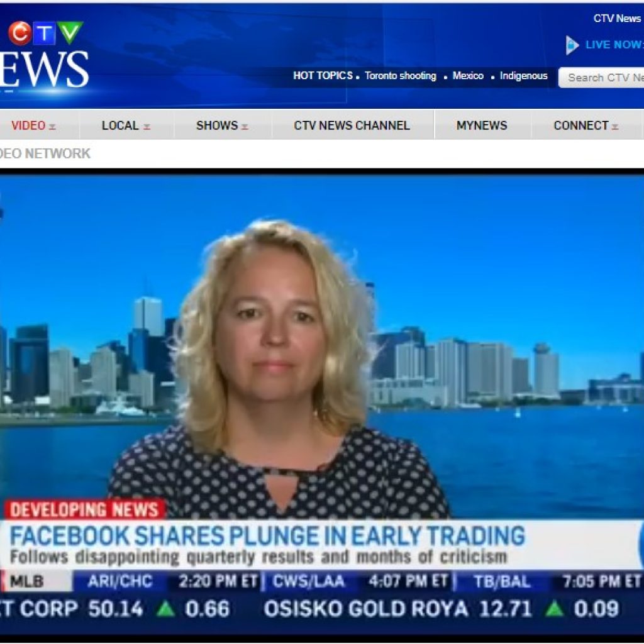644x644 pixels.
Task: Click the video player showing Facebook shares story
Action: click(322, 404)
